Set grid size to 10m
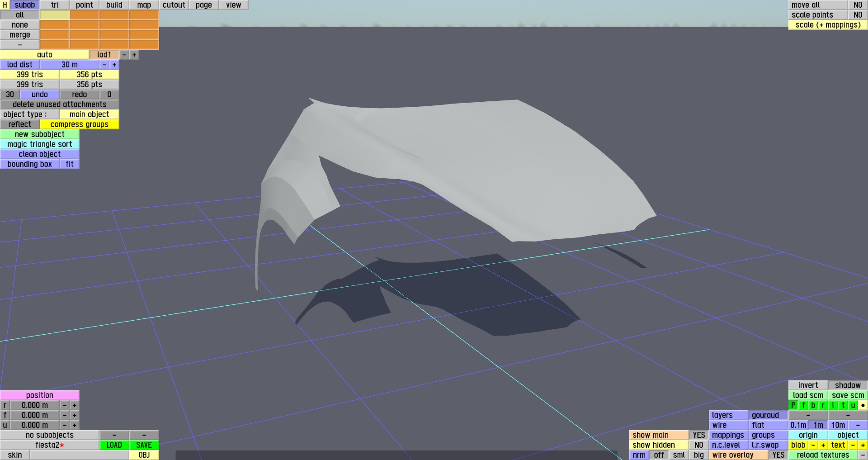This screenshot has width=868, height=460. pos(838,425)
